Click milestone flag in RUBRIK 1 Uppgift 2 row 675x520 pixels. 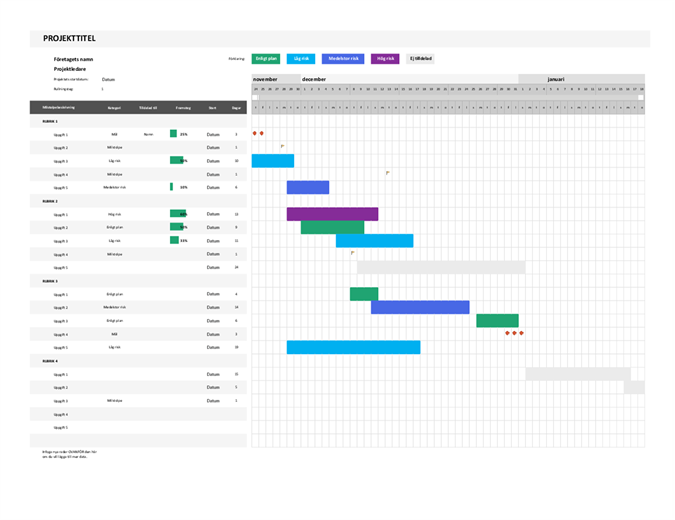click(282, 146)
